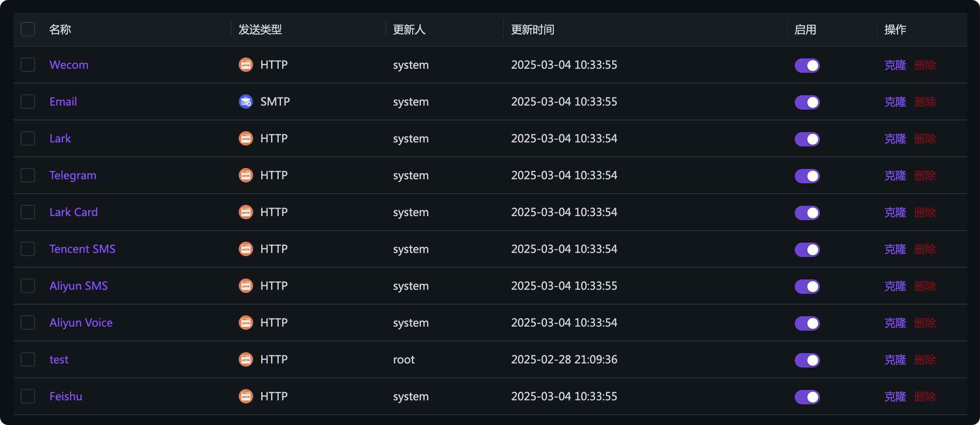Click the HTTP icon in Feishu row

[x=245, y=396]
